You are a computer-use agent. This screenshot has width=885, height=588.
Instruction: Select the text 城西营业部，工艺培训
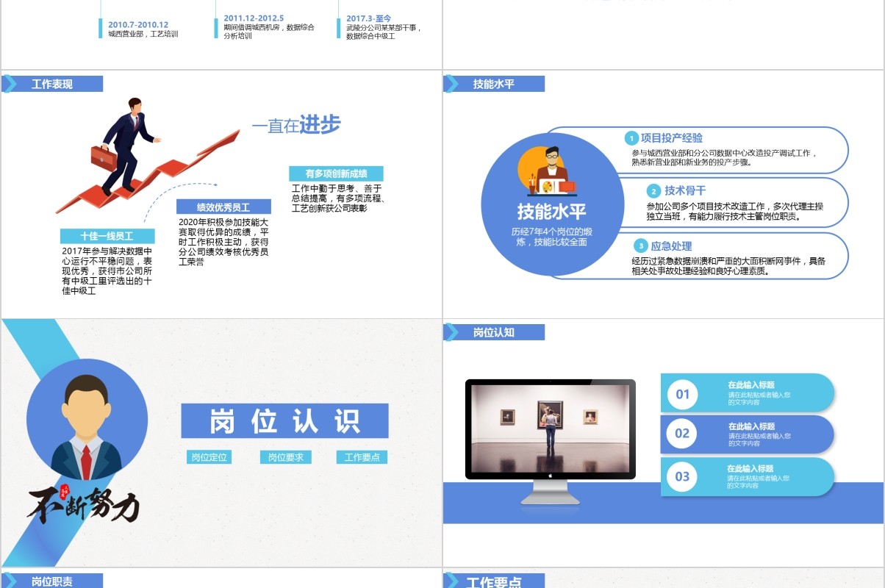pos(143,34)
